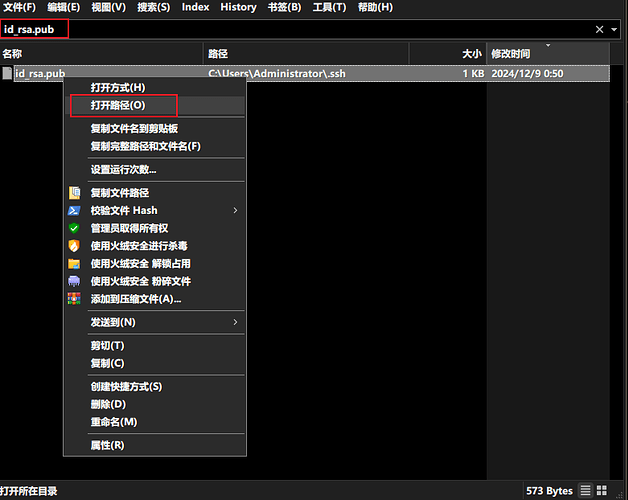628x500 pixels.
Task: Select 删除(D) in the context menu
Action: tap(155, 404)
